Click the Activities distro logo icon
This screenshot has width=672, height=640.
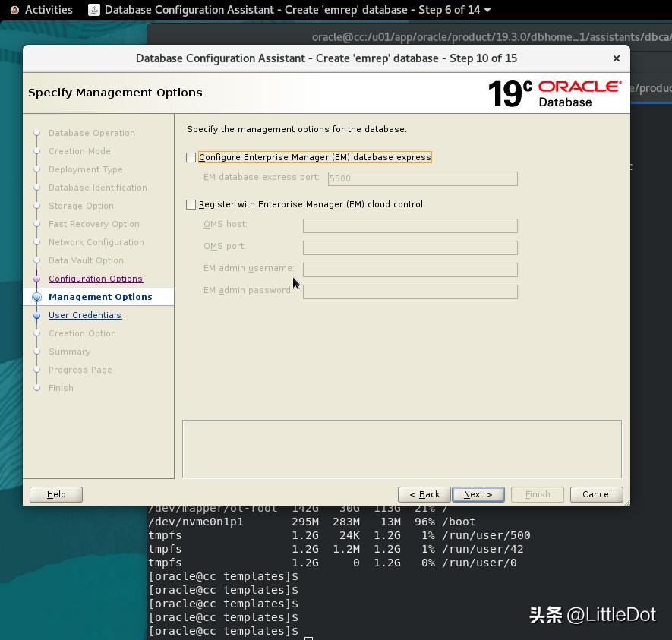click(x=14, y=10)
